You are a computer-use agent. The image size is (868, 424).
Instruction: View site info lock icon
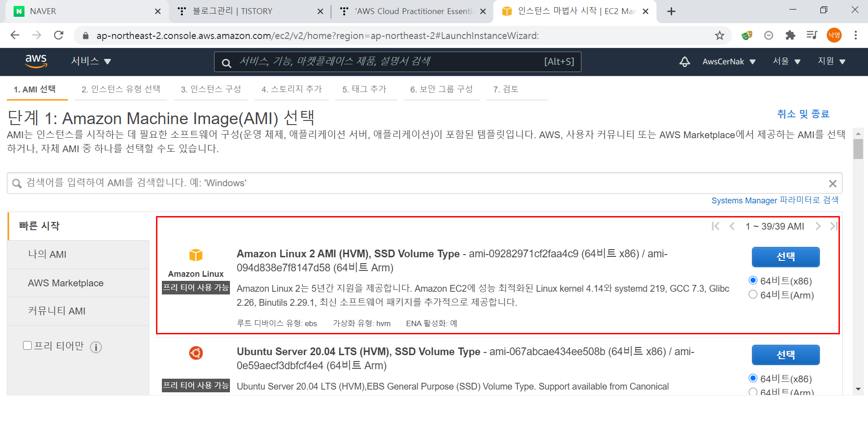(85, 36)
